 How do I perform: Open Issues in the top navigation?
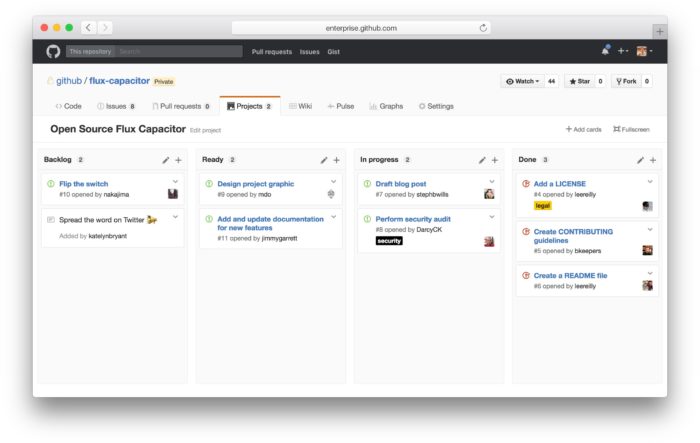click(x=309, y=52)
